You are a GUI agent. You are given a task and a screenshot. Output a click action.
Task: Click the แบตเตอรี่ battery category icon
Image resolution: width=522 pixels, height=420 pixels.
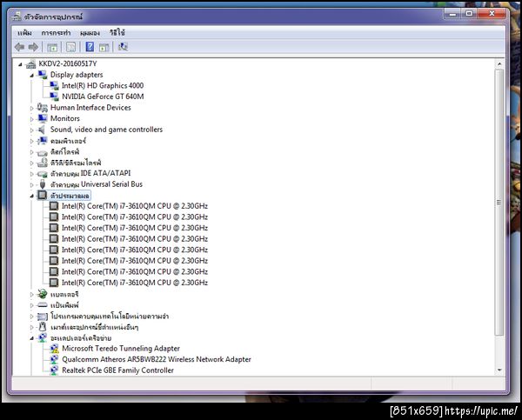coord(43,294)
